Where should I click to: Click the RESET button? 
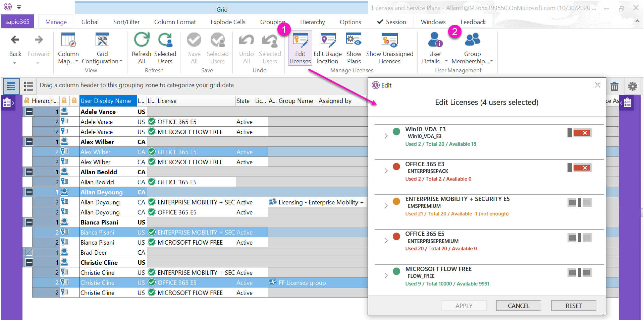click(x=573, y=306)
